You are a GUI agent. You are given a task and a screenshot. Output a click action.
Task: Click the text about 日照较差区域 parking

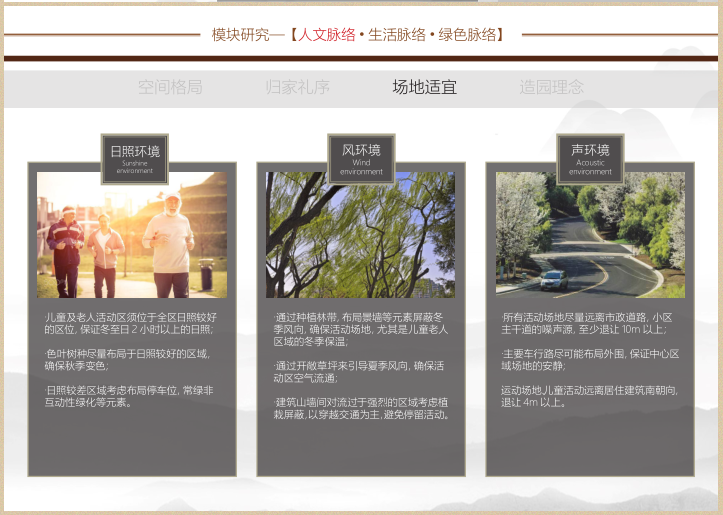coord(128,395)
